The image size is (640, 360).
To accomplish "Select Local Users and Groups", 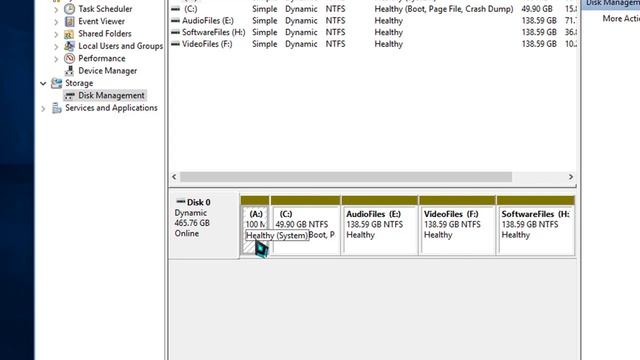I will click(x=120, y=46).
